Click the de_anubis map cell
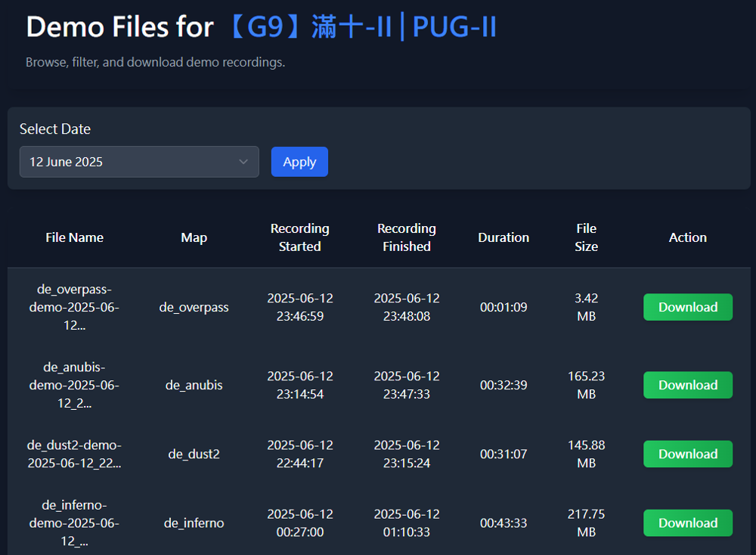This screenshot has width=756, height=555. (194, 385)
